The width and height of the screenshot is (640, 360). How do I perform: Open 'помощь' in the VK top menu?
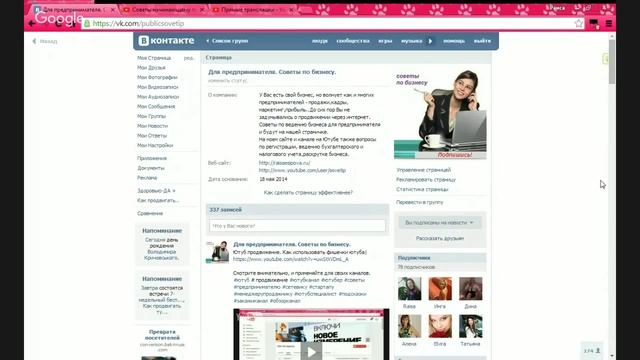click(454, 41)
